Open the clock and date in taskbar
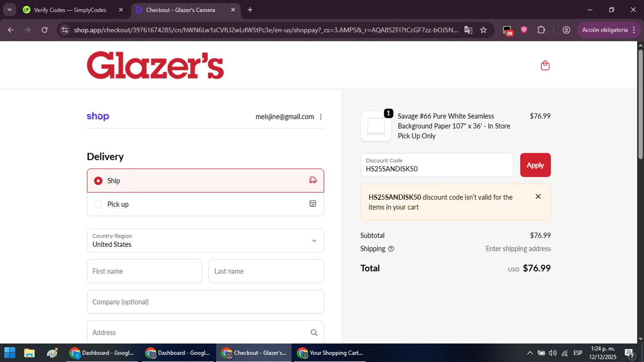 [603, 353]
